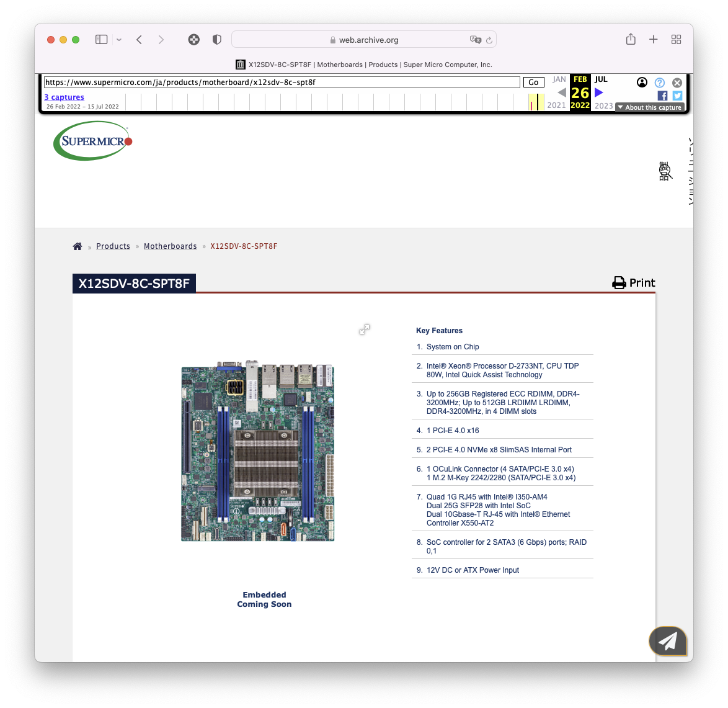Close the Wayback toolbar with X icon
The image size is (728, 708).
(677, 83)
